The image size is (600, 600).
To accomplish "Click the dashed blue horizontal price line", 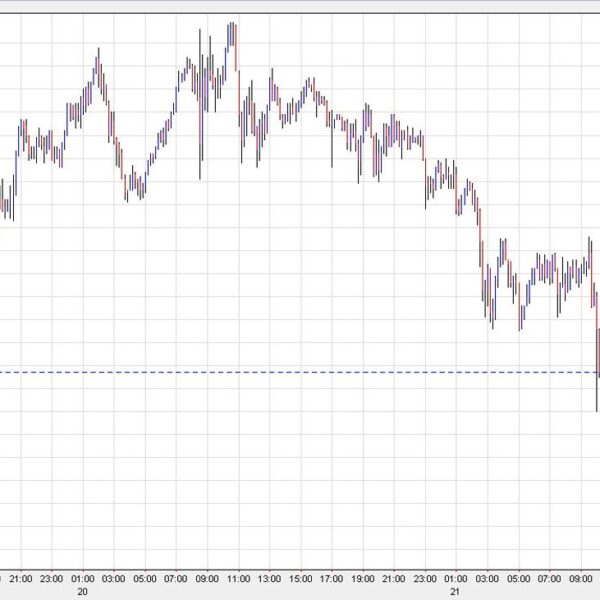I will [x=300, y=372].
